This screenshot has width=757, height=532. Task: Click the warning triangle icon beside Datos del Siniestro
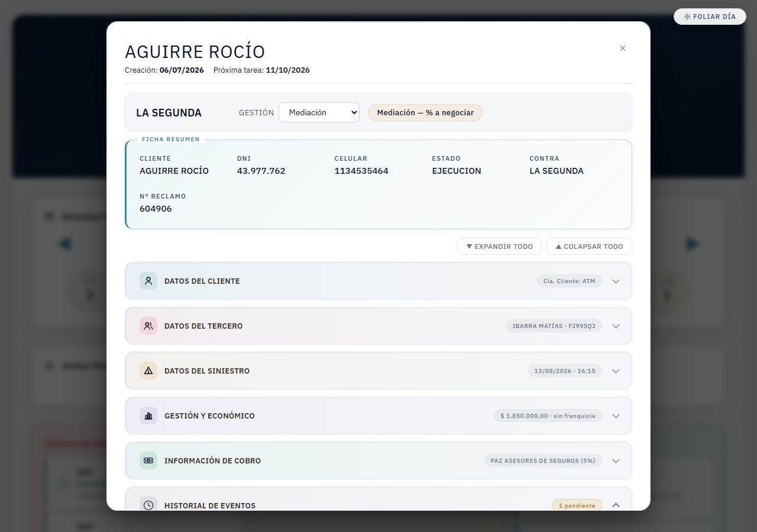pyautogui.click(x=148, y=371)
